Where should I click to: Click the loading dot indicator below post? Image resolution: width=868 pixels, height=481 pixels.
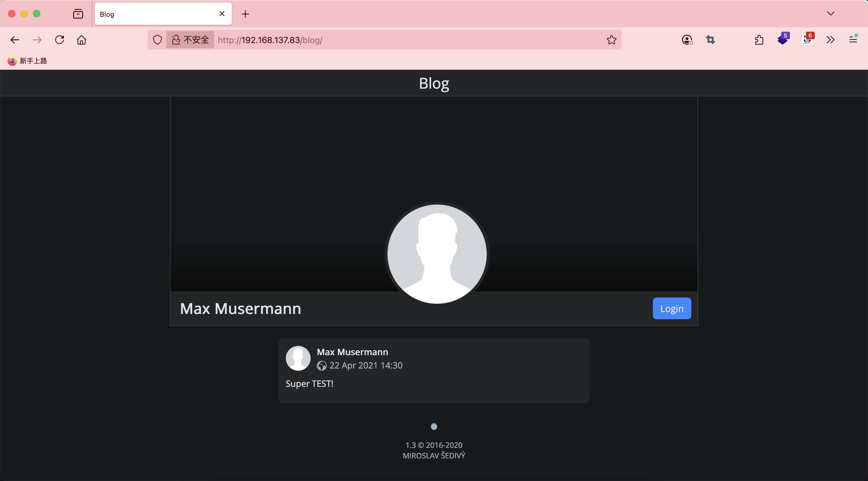(x=434, y=426)
